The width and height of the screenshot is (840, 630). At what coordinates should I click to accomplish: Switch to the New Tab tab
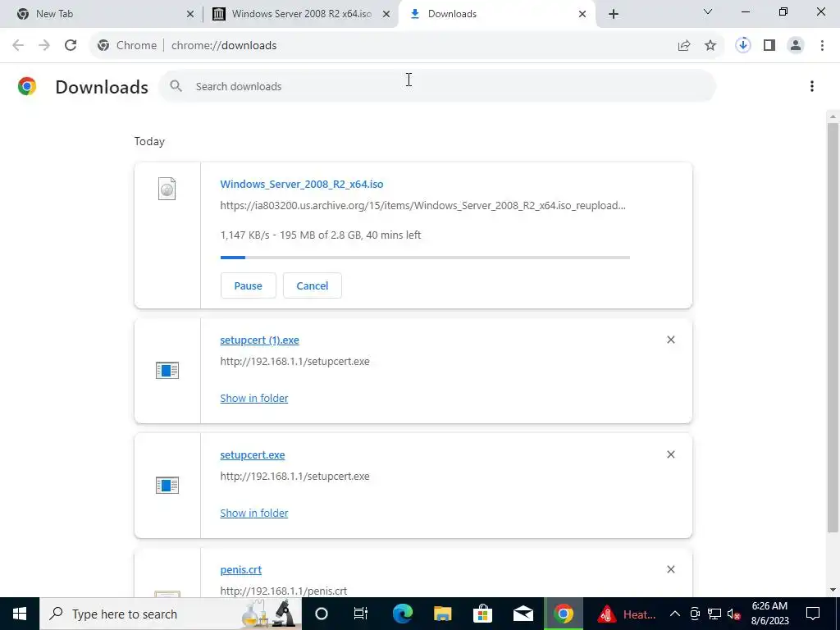(102, 14)
